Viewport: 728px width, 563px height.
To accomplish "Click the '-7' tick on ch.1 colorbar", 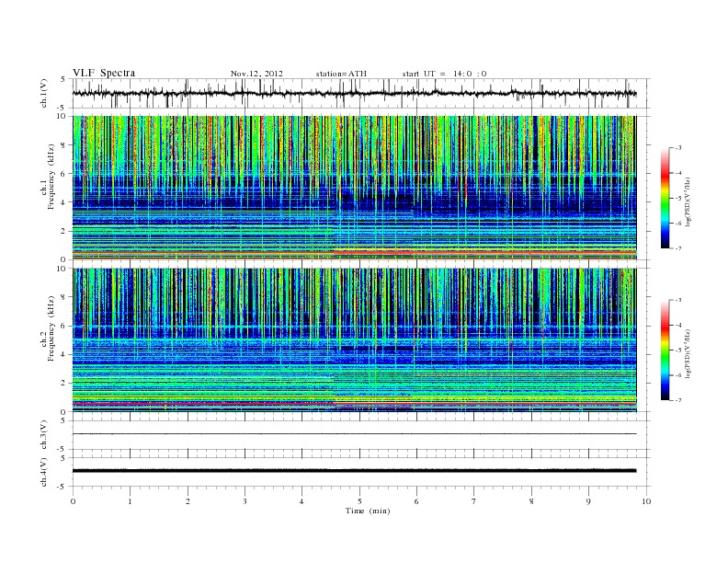I will pyautogui.click(x=678, y=248).
